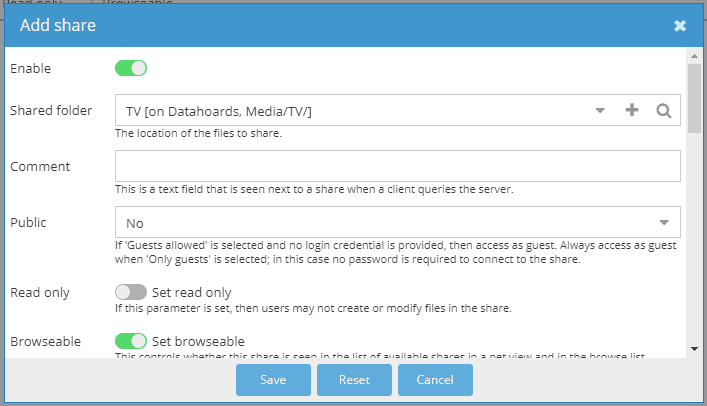Viewport: 707px width, 406px height.
Task: Click the scrollbar down arrow
Action: (x=694, y=349)
